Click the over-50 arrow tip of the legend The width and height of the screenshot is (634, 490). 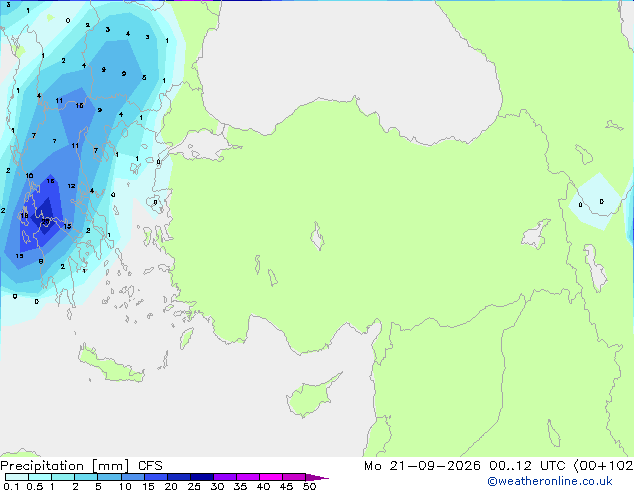pos(317,477)
